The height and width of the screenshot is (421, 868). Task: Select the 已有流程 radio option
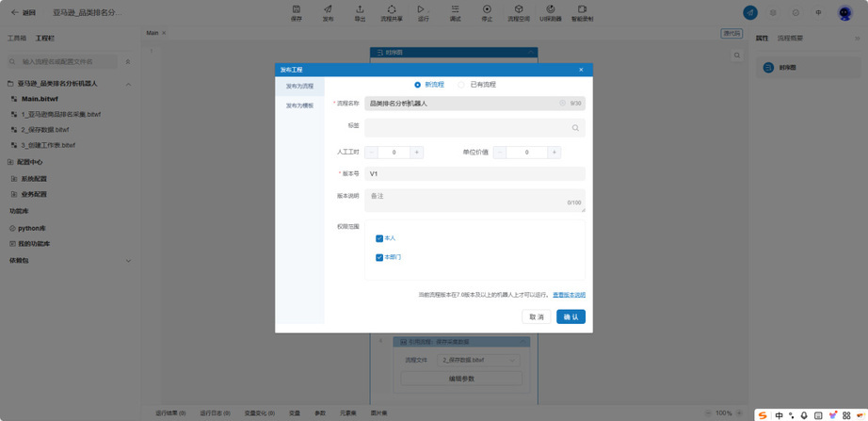point(460,85)
